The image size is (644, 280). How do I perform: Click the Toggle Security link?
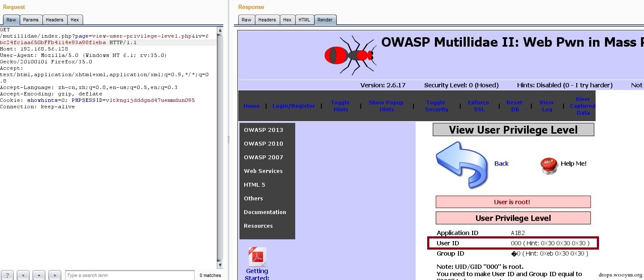tap(437, 106)
